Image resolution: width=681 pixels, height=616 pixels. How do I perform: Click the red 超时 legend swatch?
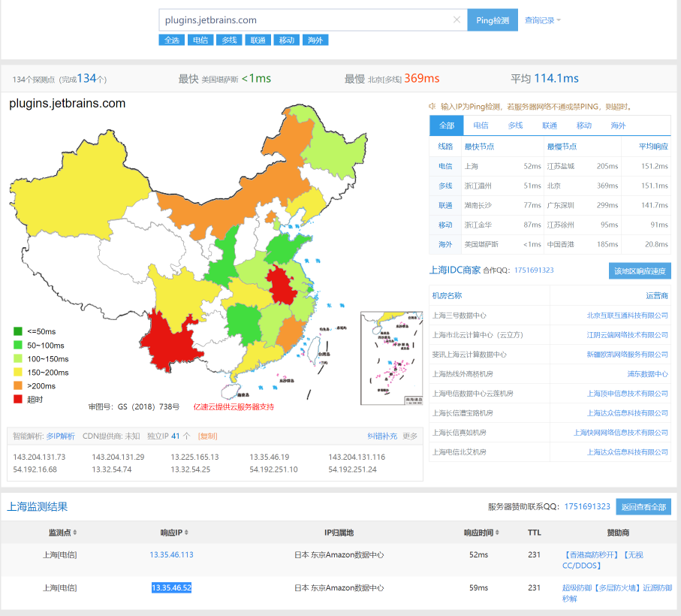click(x=18, y=399)
